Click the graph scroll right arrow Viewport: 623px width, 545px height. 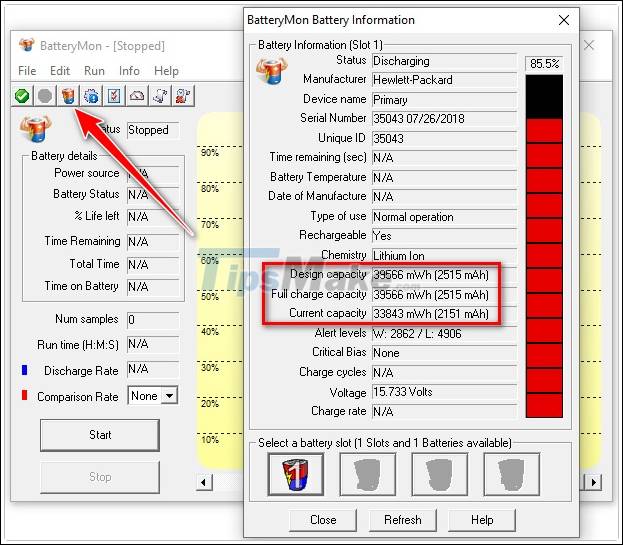pyautogui.click(x=594, y=482)
